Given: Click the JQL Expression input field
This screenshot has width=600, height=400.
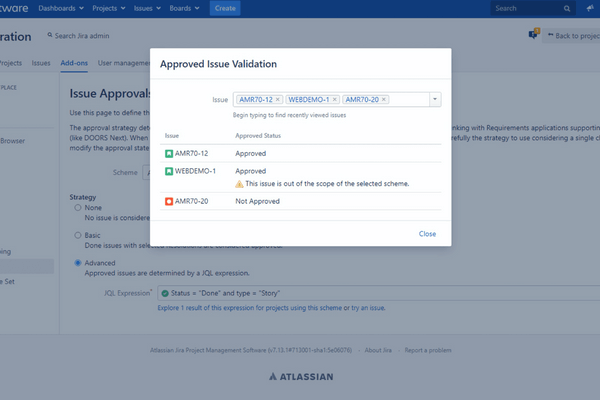Looking at the screenshot, I should tap(379, 293).
